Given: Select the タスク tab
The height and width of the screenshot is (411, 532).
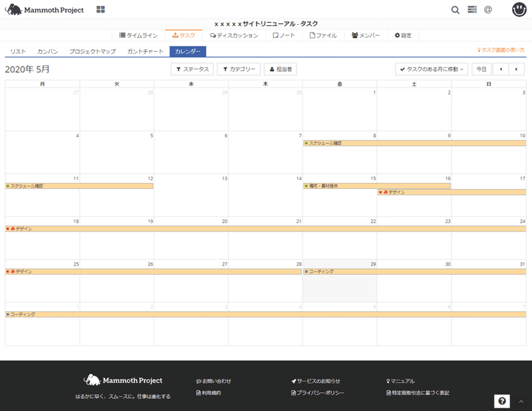Looking at the screenshot, I should (x=184, y=35).
